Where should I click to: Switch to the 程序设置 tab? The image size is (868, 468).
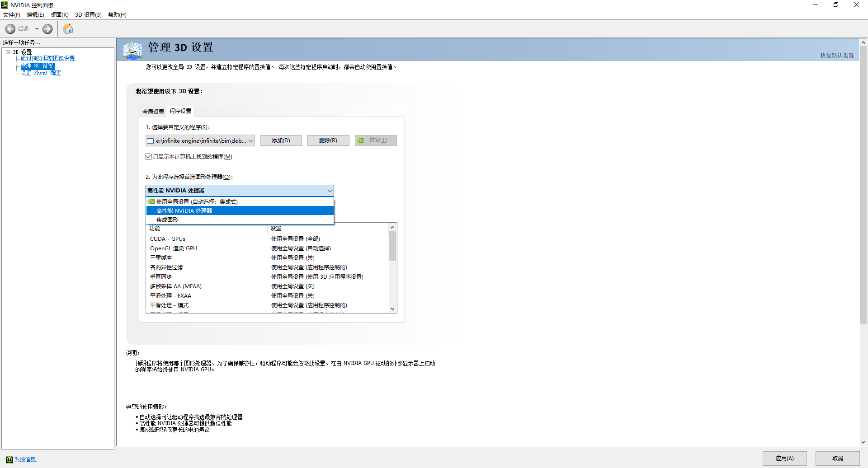click(x=180, y=111)
